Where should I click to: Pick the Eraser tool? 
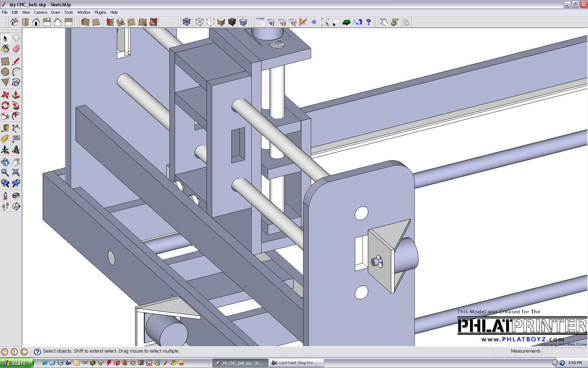click(16, 49)
